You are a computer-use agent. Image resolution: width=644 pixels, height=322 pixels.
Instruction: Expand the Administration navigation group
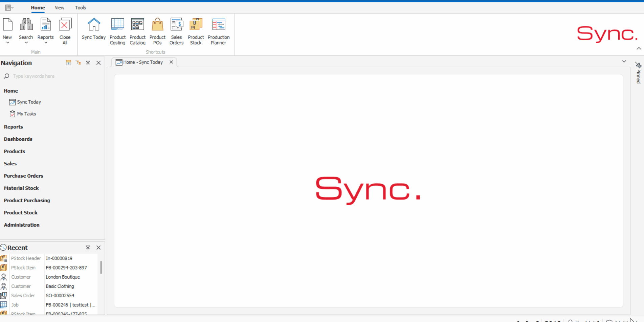point(22,225)
